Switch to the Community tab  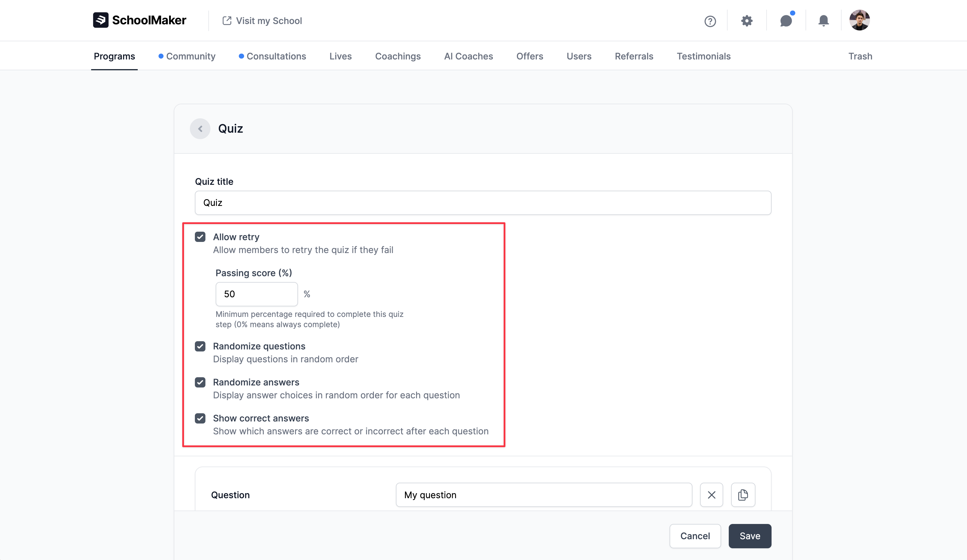191,57
